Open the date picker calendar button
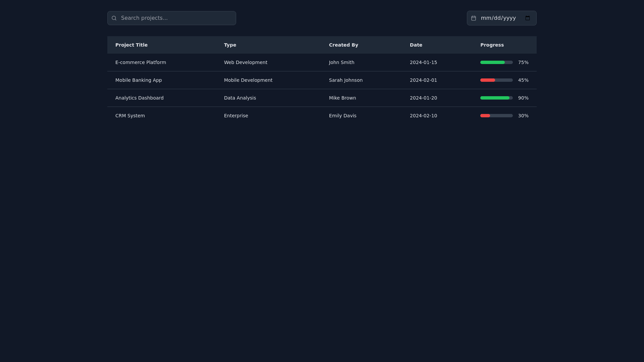The height and width of the screenshot is (362, 644). point(528,18)
